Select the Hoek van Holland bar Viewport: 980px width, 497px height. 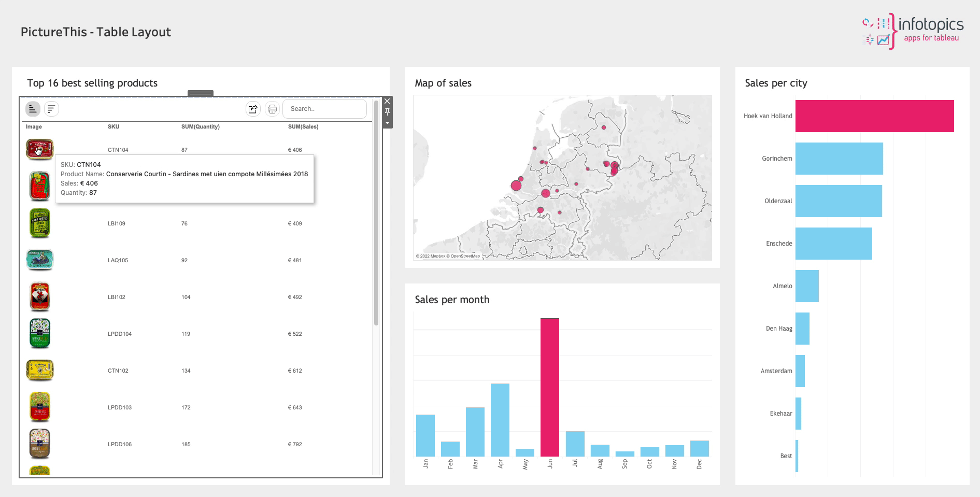874,116
